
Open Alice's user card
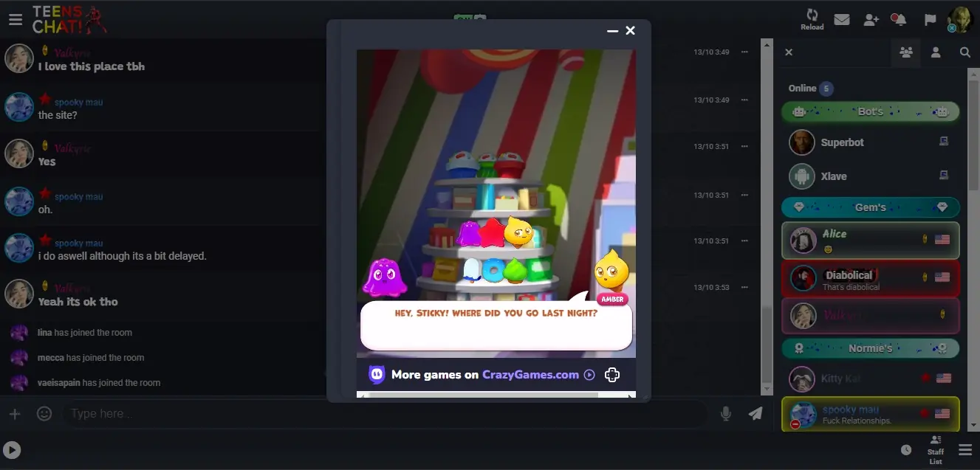[x=871, y=241]
